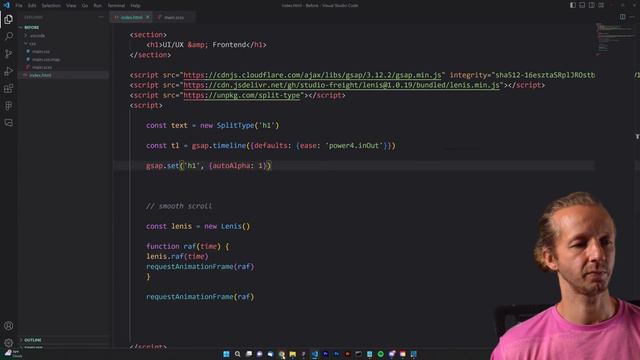Expand the TIMELINE section
640x360 pixels.
coord(33,347)
